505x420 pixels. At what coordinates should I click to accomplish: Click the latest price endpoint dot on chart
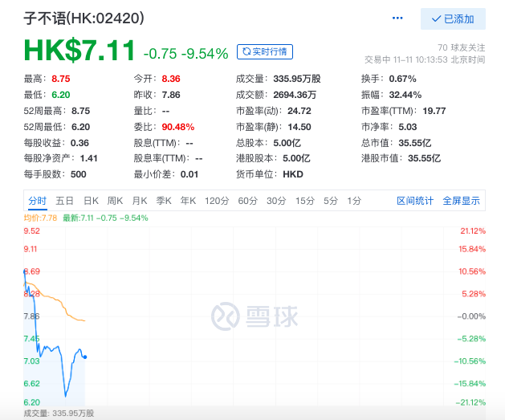pos(85,357)
